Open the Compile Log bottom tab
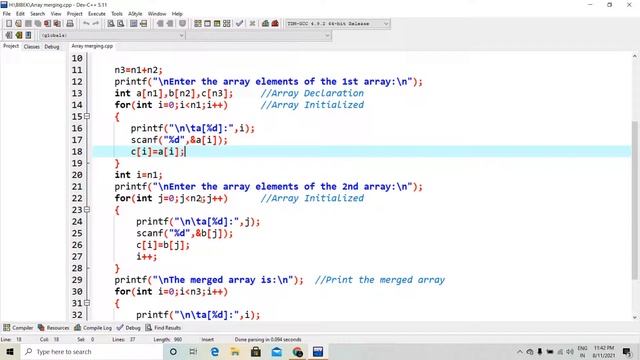 tap(93, 328)
